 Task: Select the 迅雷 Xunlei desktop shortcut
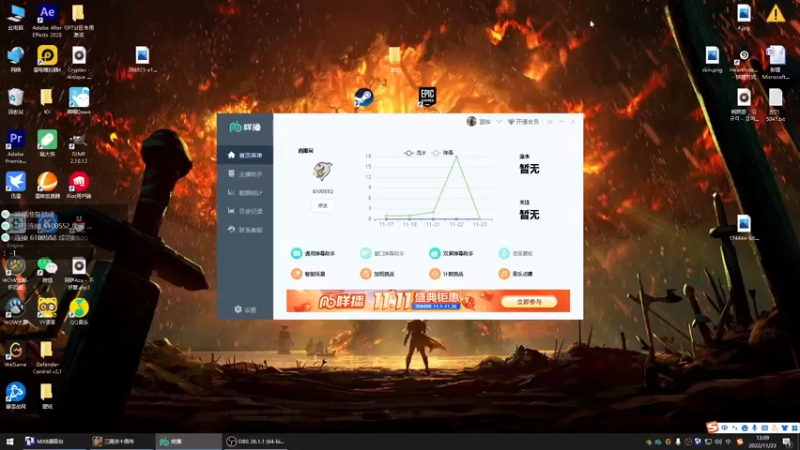[x=15, y=186]
